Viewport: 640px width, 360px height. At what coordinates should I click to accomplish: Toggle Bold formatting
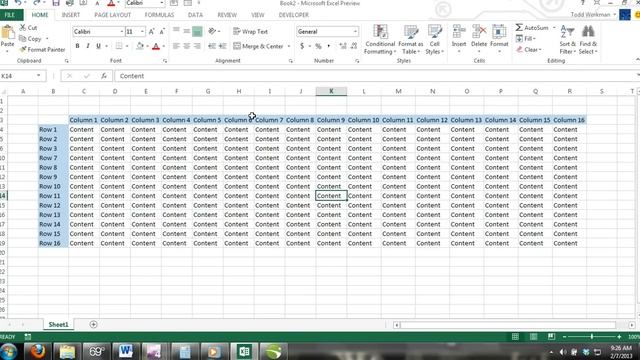coord(77,46)
